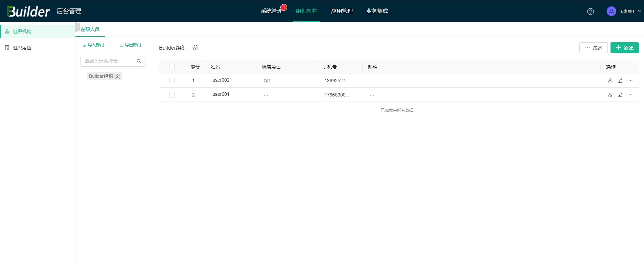Click the 后台管理 title text
Viewport: 644px width, 264px height.
[x=69, y=11]
